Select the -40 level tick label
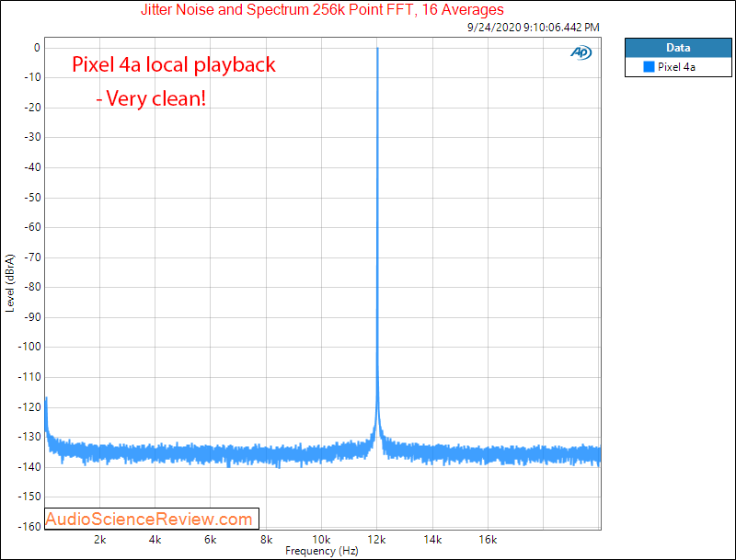Viewport: 736px width, 560px height. point(32,167)
